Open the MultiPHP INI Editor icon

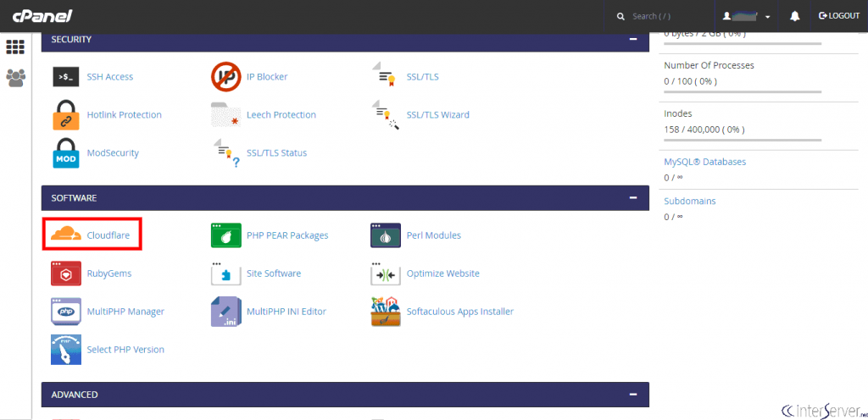pyautogui.click(x=225, y=312)
